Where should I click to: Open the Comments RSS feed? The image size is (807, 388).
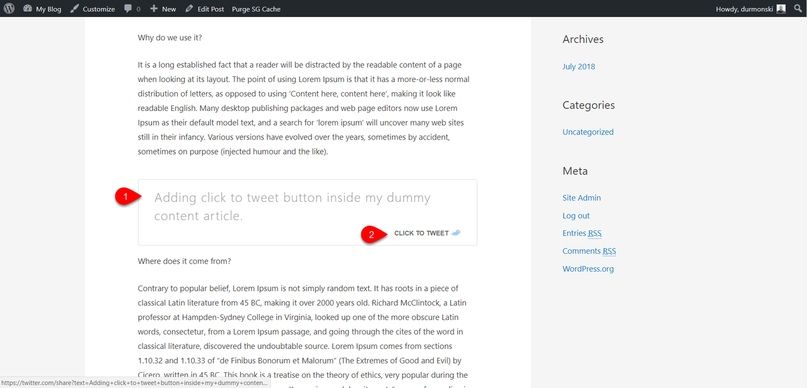[x=589, y=251]
